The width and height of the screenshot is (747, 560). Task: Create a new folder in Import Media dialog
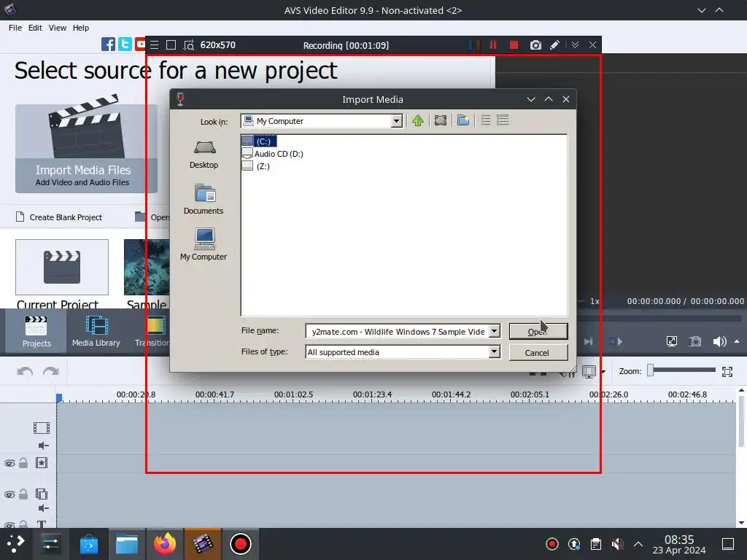463,120
